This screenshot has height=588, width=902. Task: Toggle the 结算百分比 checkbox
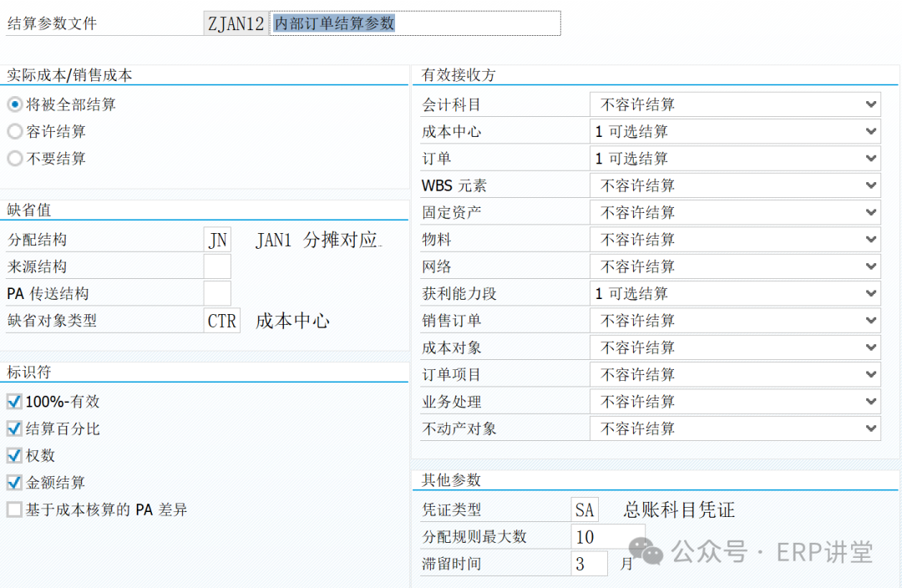pyautogui.click(x=14, y=428)
